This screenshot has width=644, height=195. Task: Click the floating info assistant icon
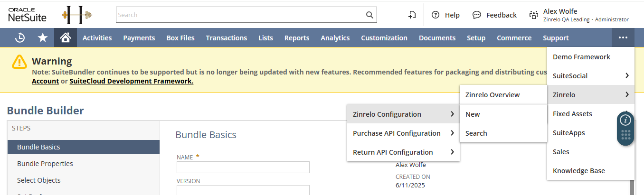[x=625, y=120]
